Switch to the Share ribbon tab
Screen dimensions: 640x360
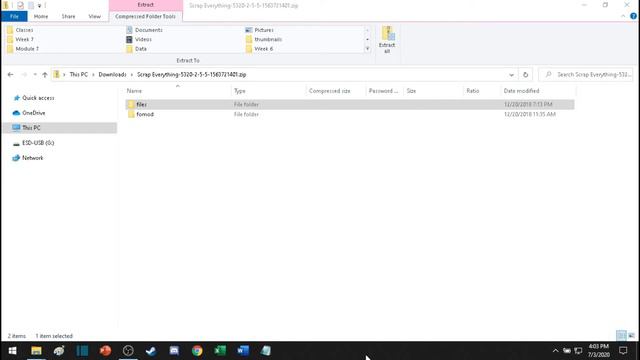68,16
